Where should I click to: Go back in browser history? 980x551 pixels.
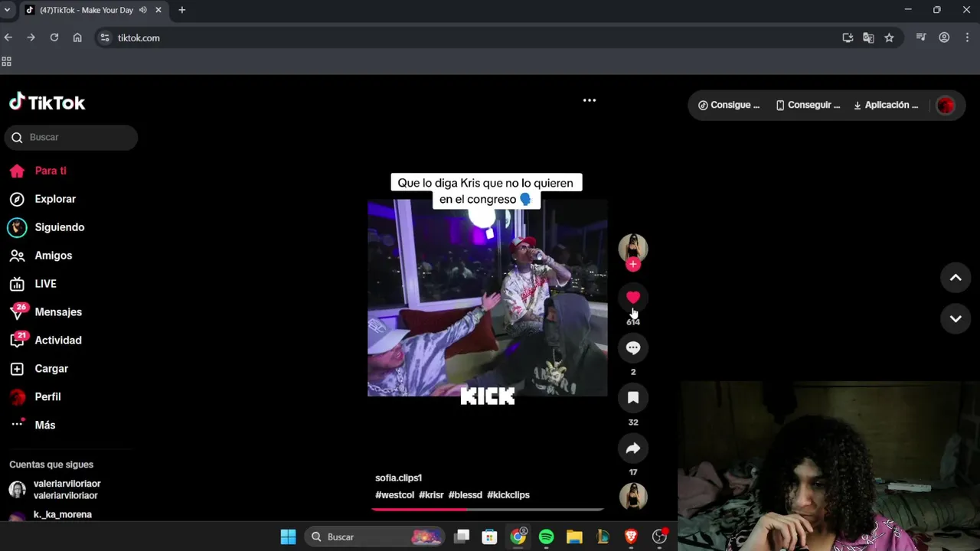8,37
